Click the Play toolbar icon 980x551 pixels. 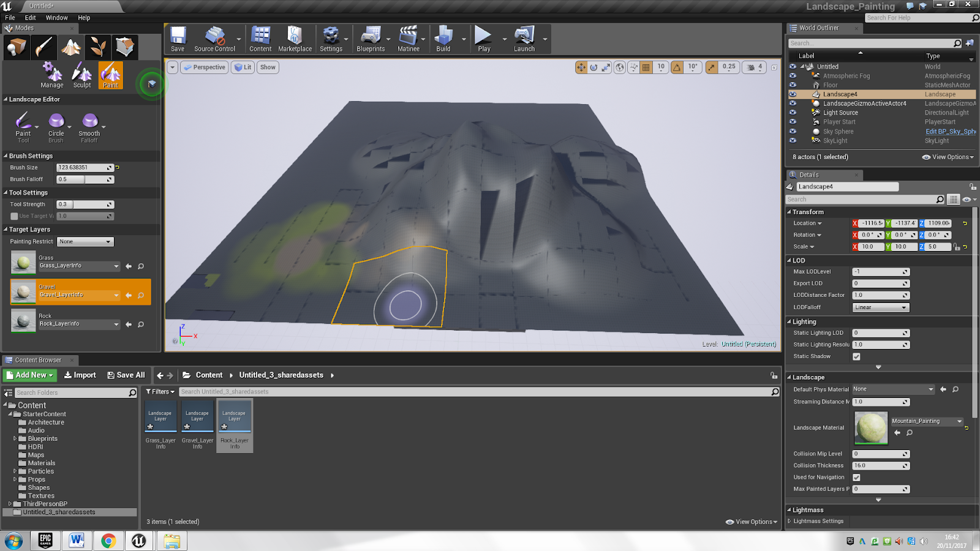pos(484,39)
